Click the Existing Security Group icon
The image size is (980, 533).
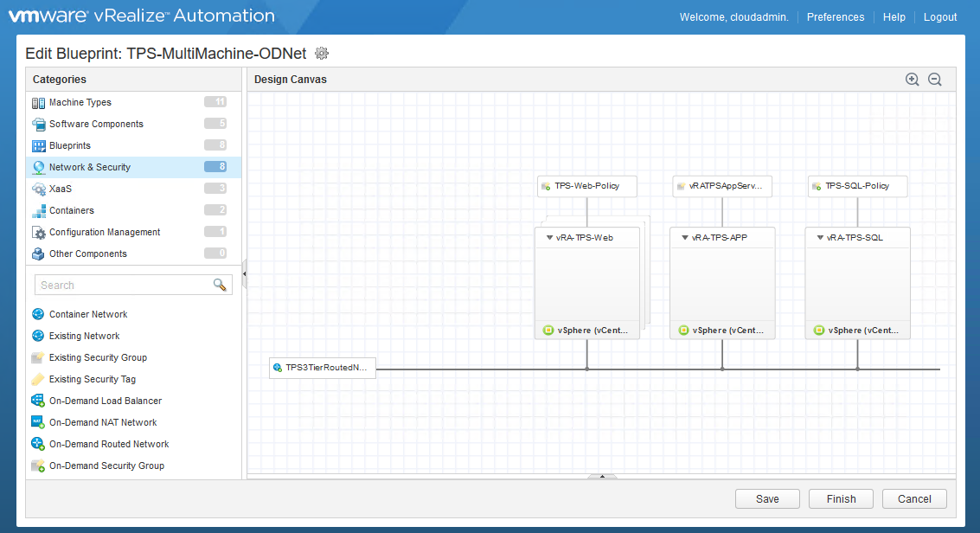pyautogui.click(x=41, y=357)
